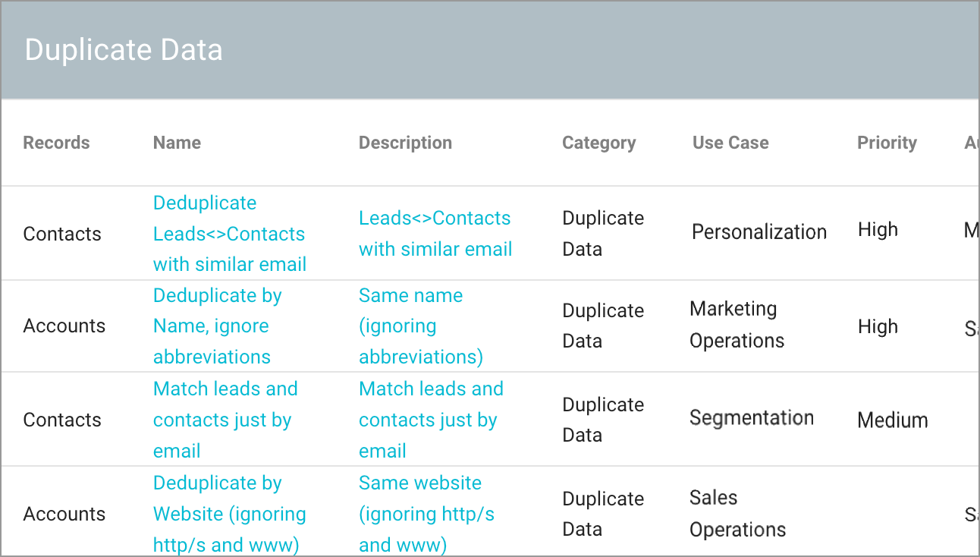Click the Sales Operations use case cell
The width and height of the screenshot is (980, 557).
738,513
